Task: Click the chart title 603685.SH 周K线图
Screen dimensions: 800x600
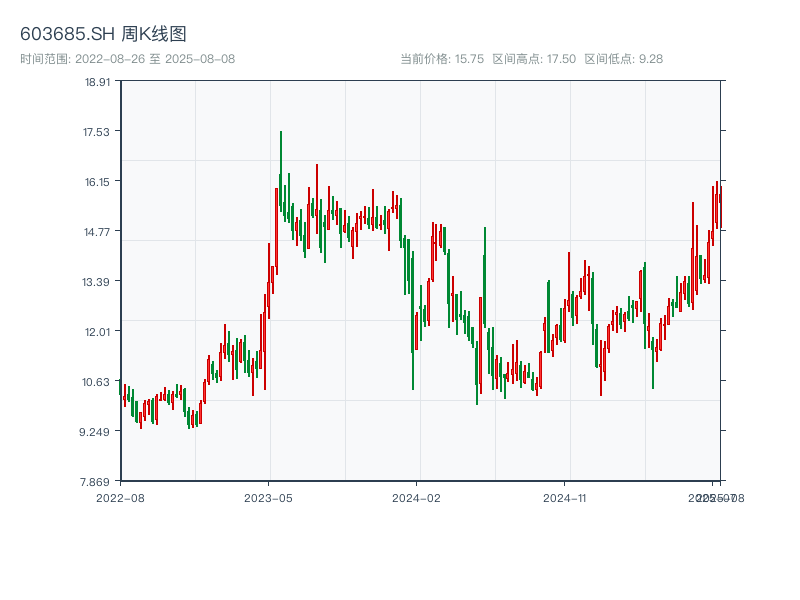Action: click(103, 34)
